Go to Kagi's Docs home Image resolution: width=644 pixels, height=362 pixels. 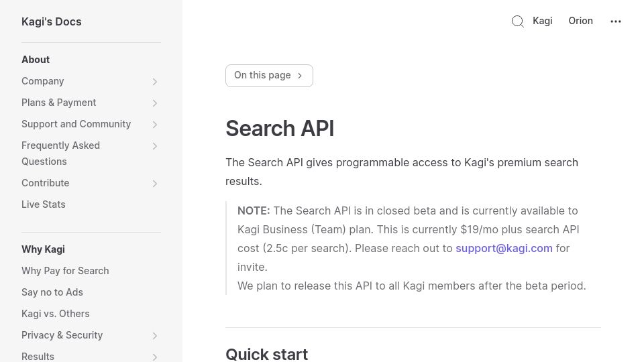(x=52, y=21)
